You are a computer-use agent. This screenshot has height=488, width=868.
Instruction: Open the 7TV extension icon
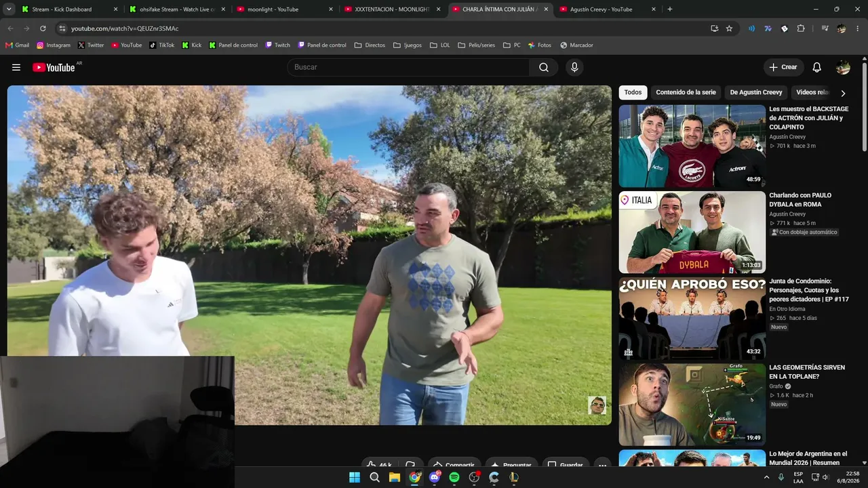768,28
